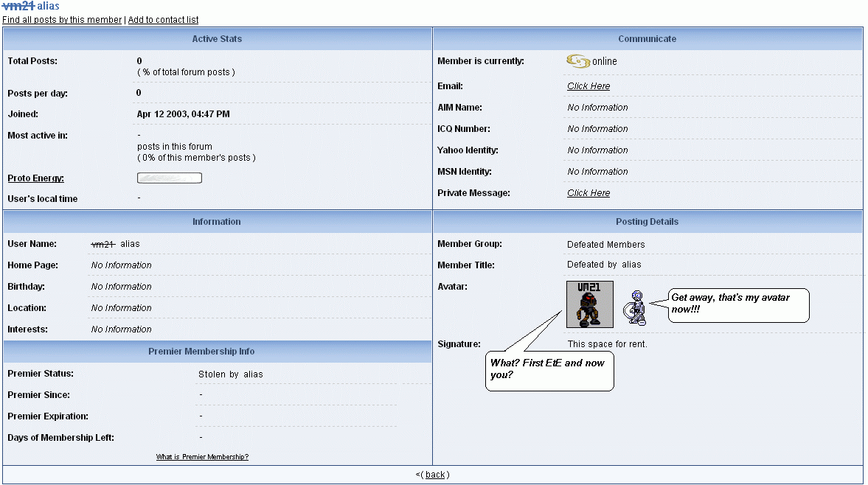This screenshot has height=485, width=868.
Task: Go back using the back link
Action: pos(435,475)
